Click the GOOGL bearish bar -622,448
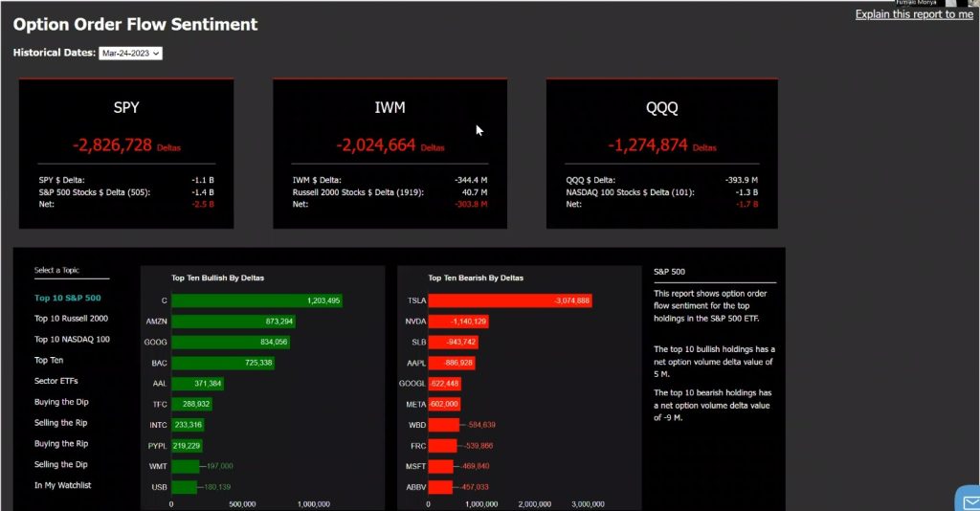The width and height of the screenshot is (980, 511). [x=444, y=384]
